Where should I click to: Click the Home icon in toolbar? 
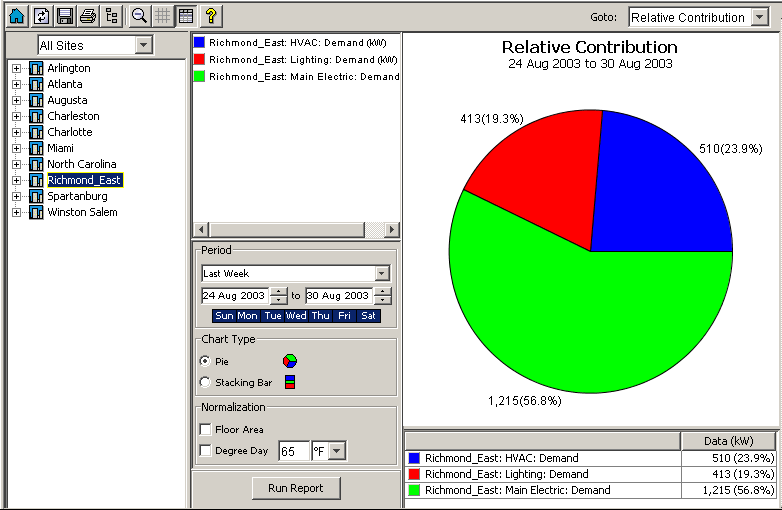pos(16,16)
